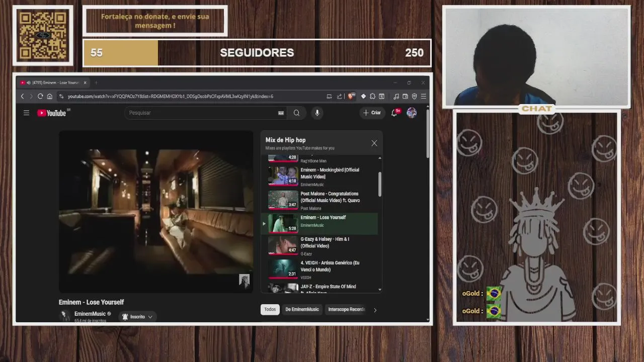644x362 pixels.
Task: Select the De EminemMusic filter chip
Action: pyautogui.click(x=302, y=309)
